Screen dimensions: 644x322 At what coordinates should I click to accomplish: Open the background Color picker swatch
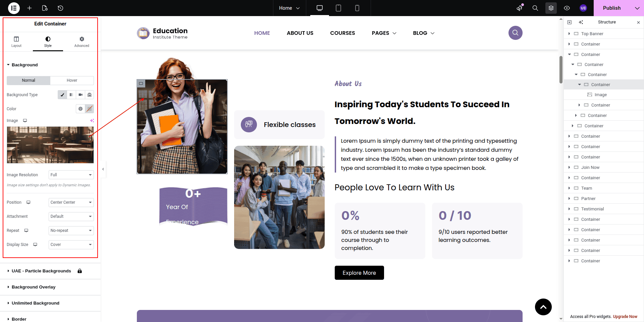tap(89, 109)
